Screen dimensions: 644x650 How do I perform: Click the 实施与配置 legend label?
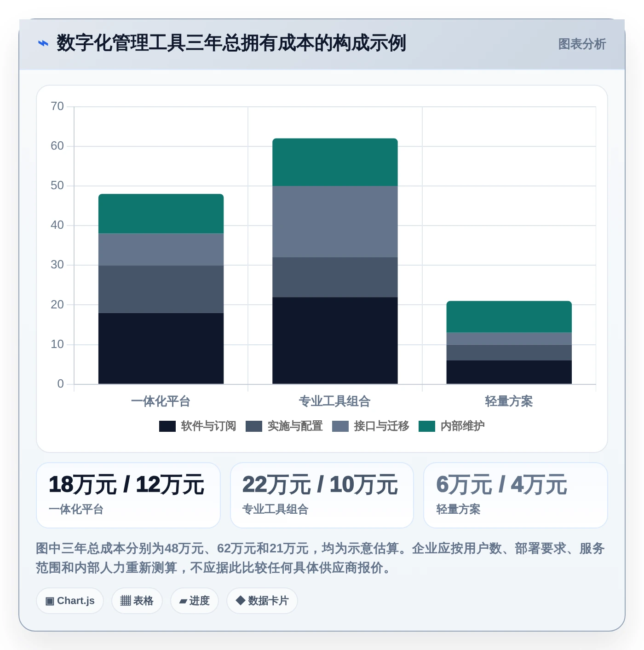pyautogui.click(x=295, y=426)
